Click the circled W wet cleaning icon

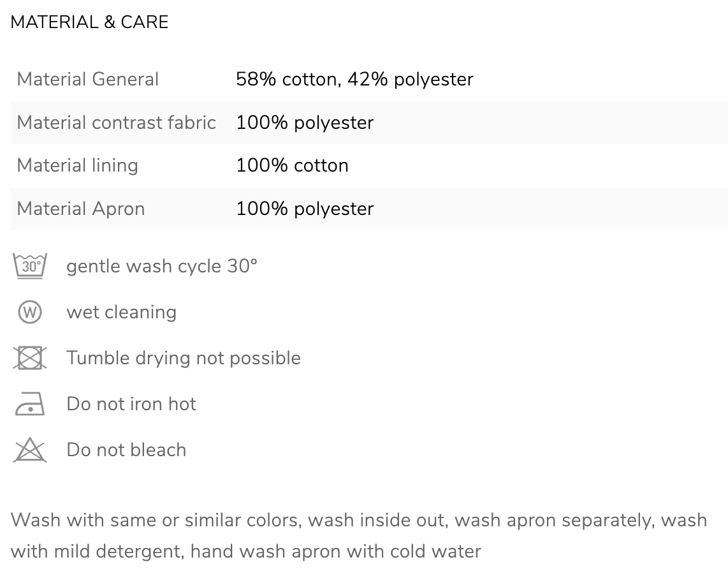(x=30, y=312)
